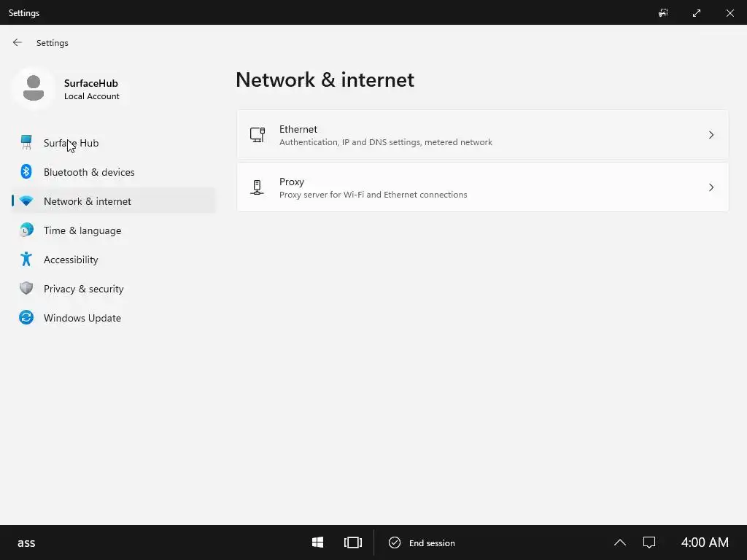
Task: Click the Surface Hub device icon
Action: click(26, 142)
